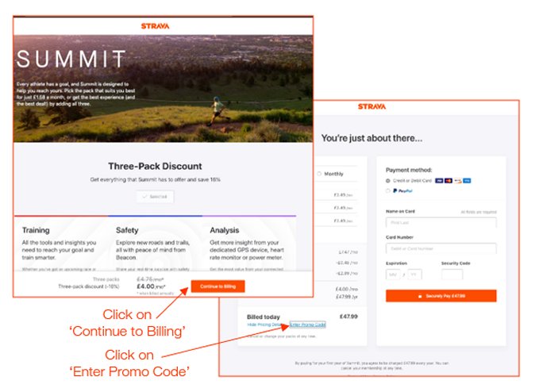The image size is (535, 392).
Task: Select the Monthly billing radio option
Action: point(319,174)
